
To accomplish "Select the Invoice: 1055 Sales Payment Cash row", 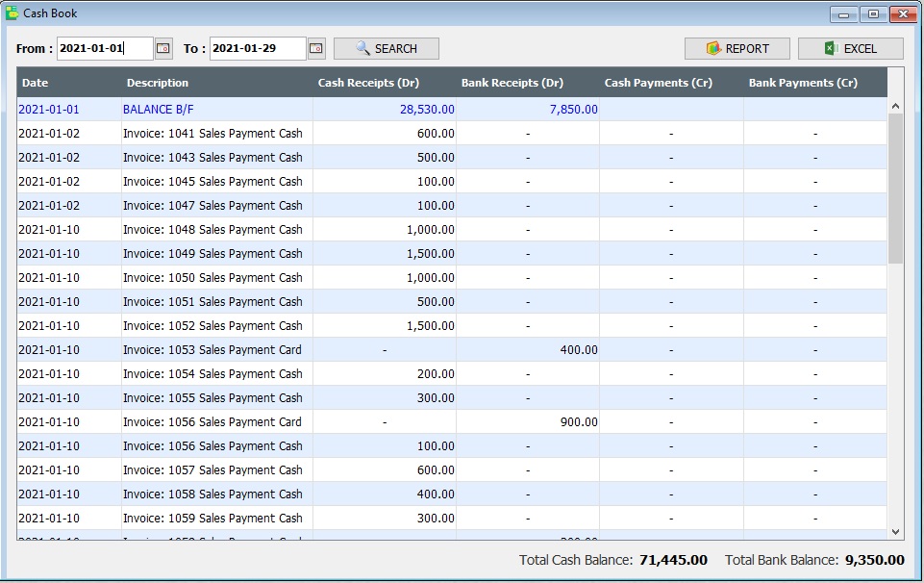I will click(x=452, y=398).
